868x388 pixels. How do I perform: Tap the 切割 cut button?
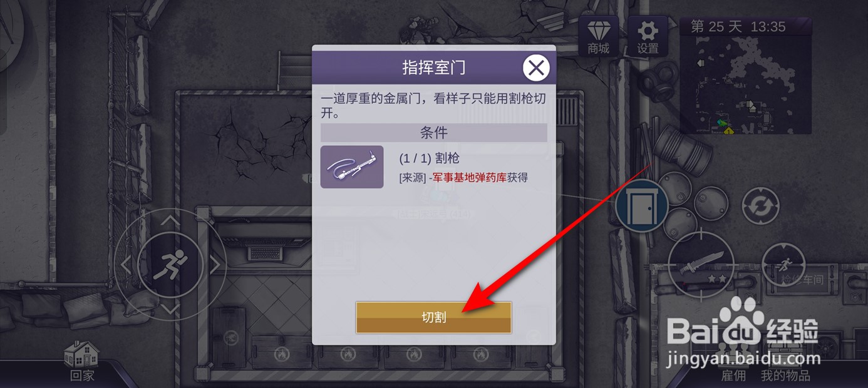click(433, 317)
